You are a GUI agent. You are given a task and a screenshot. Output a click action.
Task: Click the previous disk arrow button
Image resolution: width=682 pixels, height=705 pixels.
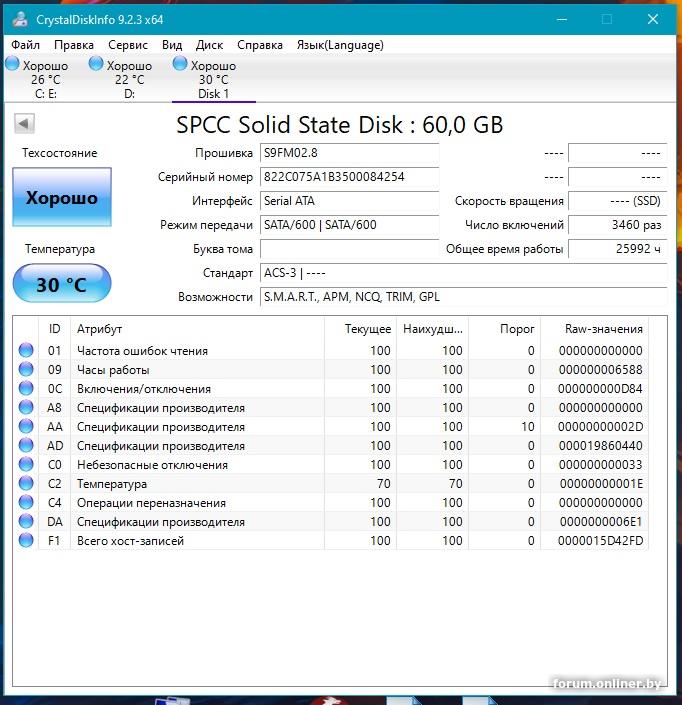(x=24, y=124)
